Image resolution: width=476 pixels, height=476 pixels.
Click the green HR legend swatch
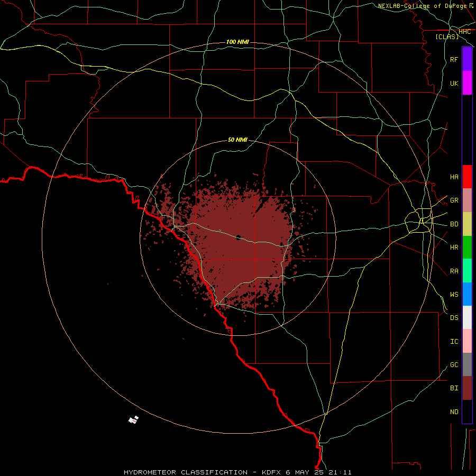pos(467,247)
